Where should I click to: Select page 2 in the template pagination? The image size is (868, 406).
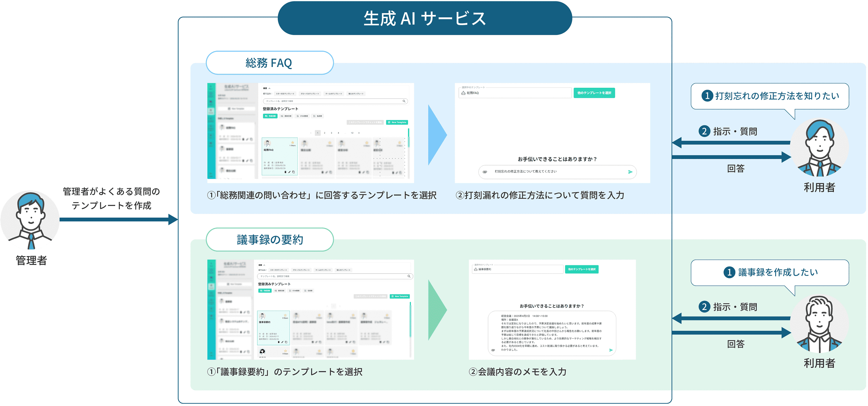click(x=325, y=133)
